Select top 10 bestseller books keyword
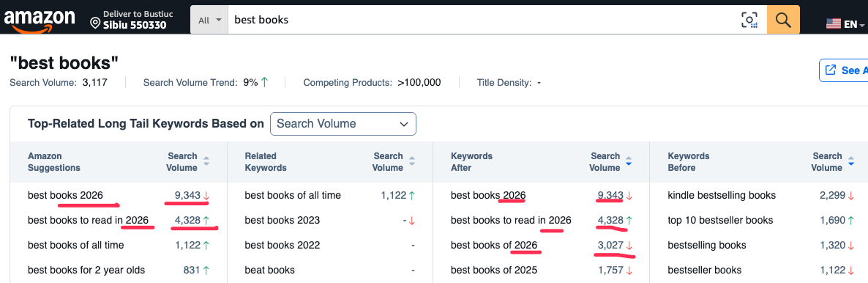Screen dimensions: 868x283 tap(720, 220)
